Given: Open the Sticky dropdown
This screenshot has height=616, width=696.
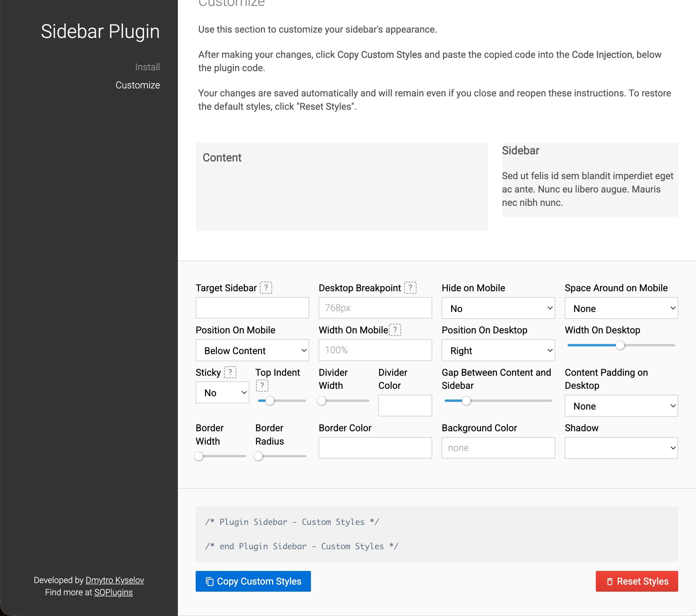Looking at the screenshot, I should click(222, 392).
